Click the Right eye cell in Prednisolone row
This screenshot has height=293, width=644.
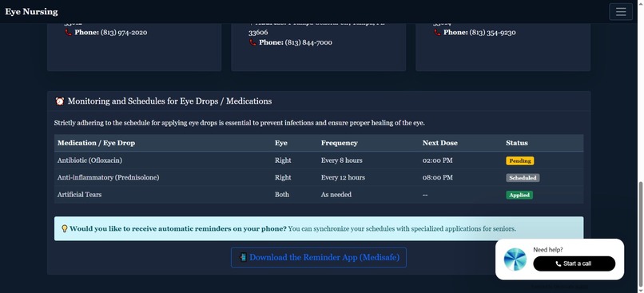[283, 177]
